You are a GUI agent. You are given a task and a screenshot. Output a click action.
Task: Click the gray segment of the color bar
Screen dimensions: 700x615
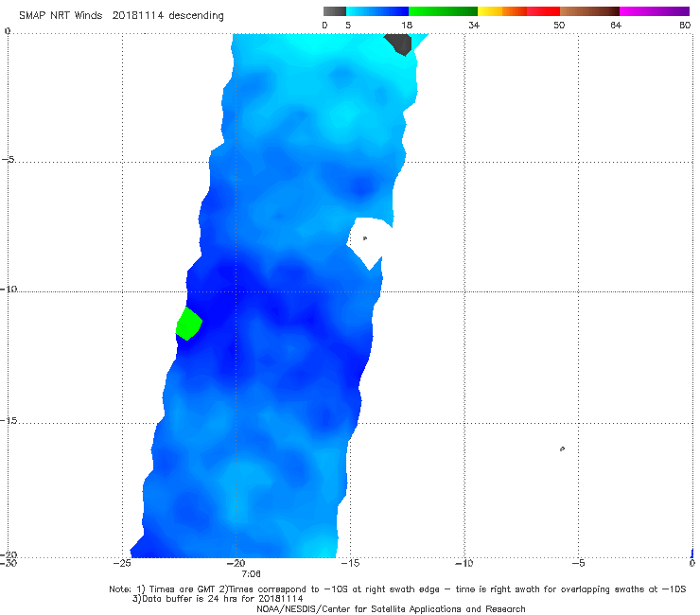coord(334,11)
